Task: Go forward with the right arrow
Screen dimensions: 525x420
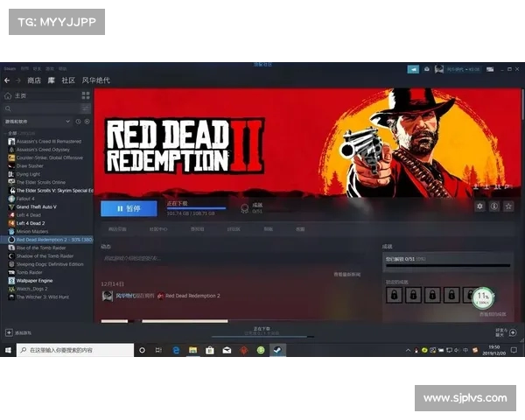Action: point(18,80)
